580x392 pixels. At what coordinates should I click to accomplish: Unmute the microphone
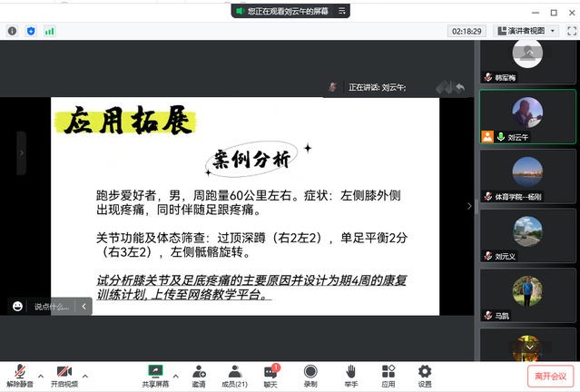(20, 373)
